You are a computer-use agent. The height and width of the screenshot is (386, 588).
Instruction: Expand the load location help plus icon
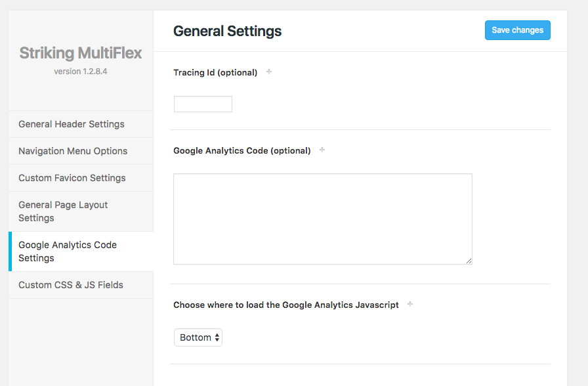coord(410,304)
